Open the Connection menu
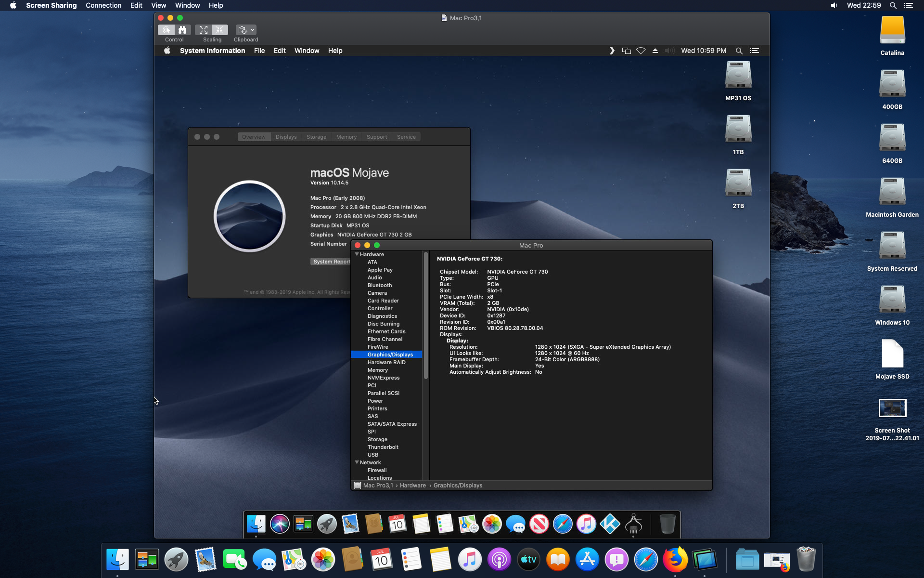The image size is (924, 578). (x=103, y=5)
